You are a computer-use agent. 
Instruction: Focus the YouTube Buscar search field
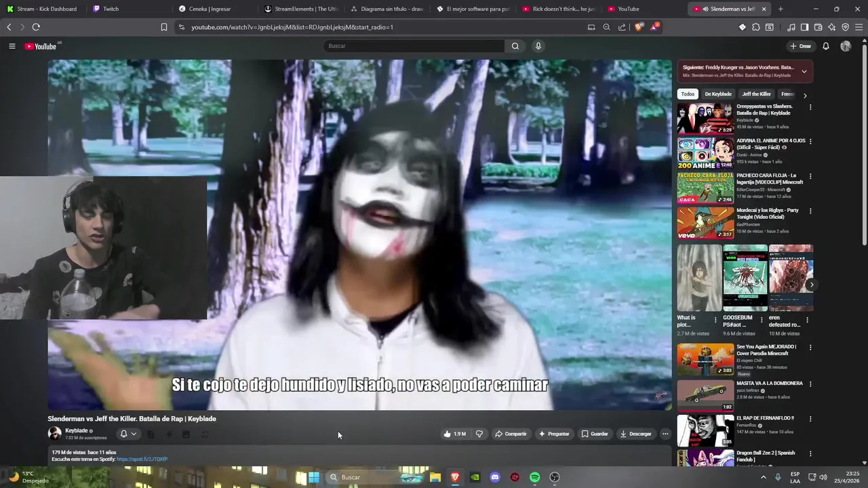(x=414, y=46)
